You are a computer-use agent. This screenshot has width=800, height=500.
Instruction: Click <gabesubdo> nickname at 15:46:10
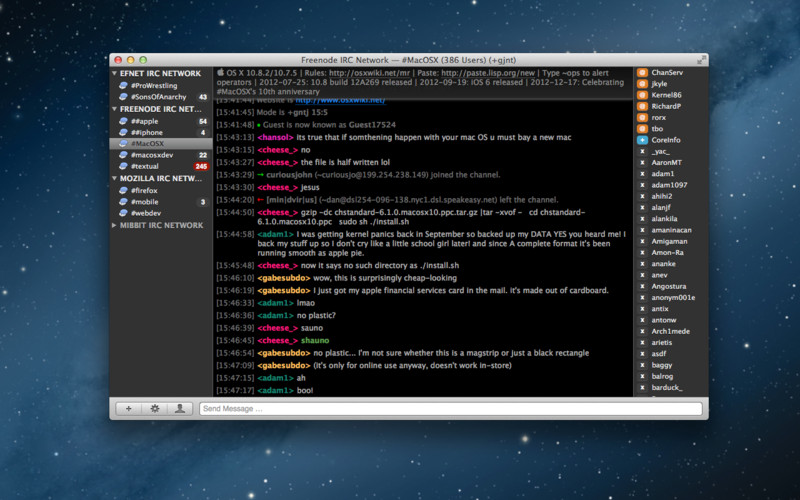point(284,278)
